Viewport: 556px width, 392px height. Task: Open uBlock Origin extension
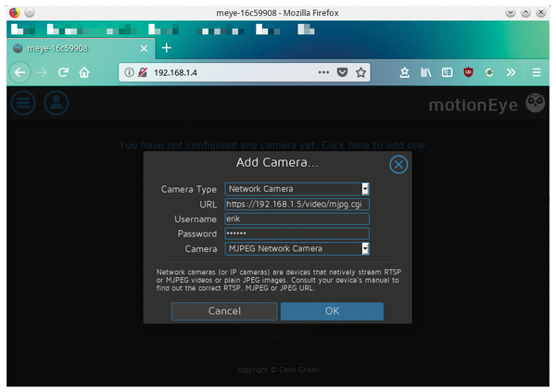coord(468,72)
